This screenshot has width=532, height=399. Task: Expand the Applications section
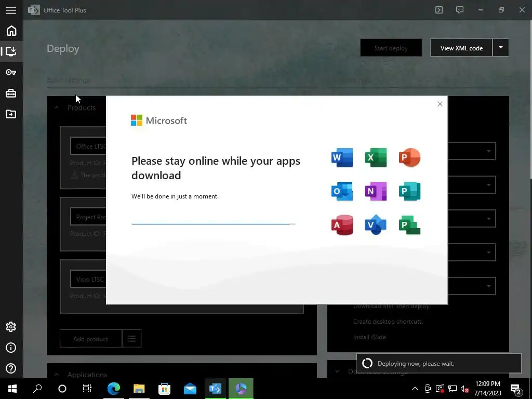click(57, 375)
